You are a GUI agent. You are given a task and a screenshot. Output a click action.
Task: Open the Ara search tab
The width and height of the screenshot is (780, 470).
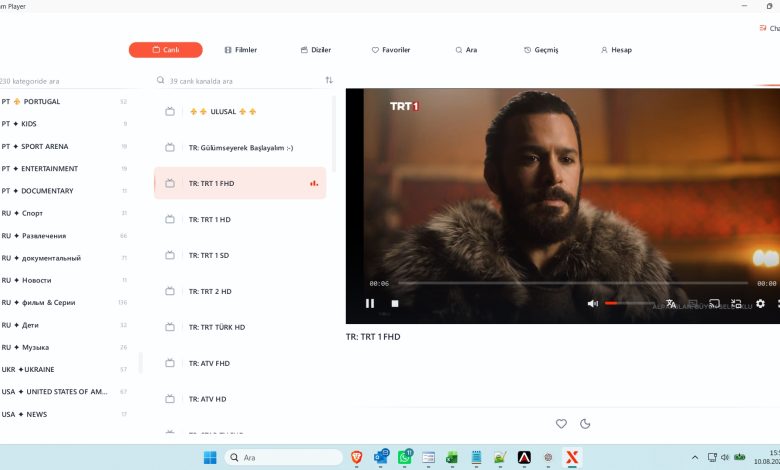point(466,50)
